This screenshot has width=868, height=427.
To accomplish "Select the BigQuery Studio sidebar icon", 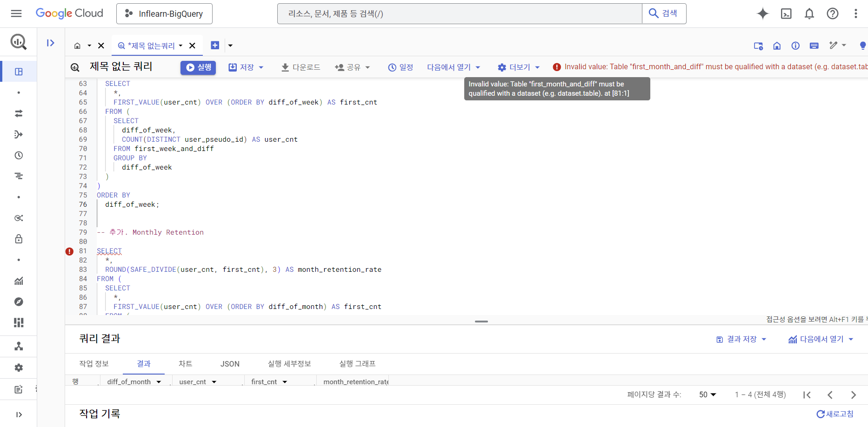I will [x=19, y=72].
